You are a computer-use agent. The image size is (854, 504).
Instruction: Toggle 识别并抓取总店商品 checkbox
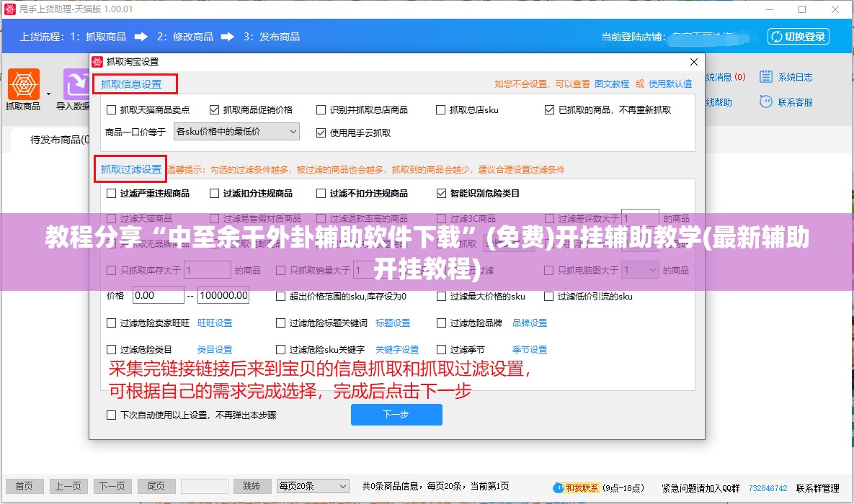[321, 110]
